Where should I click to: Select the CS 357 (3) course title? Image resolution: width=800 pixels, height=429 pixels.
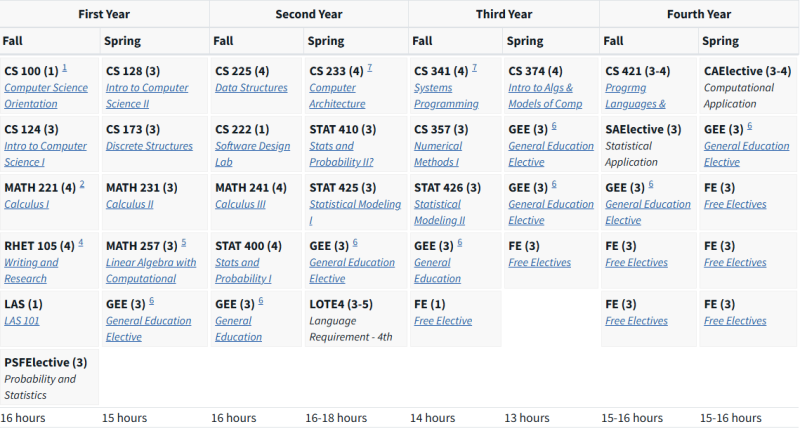(441, 130)
